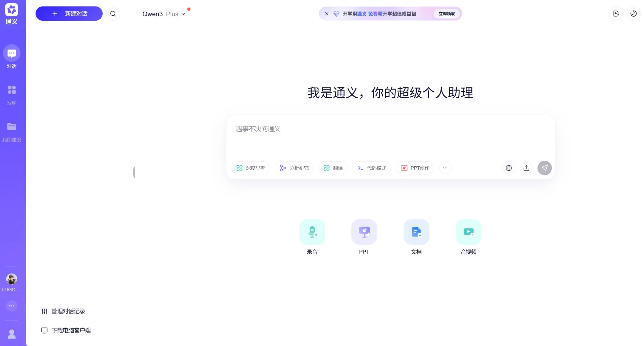Open the 文档 document tool

(416, 237)
